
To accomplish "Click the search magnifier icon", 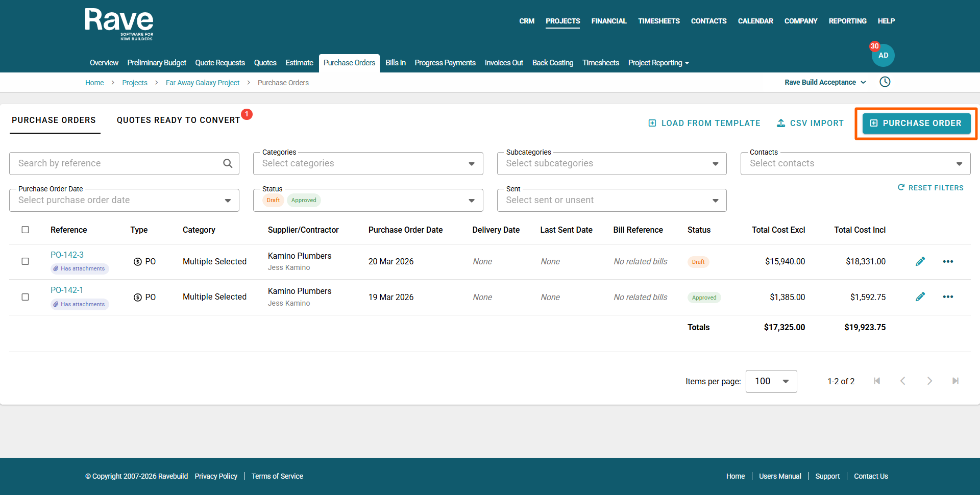I will [x=228, y=163].
